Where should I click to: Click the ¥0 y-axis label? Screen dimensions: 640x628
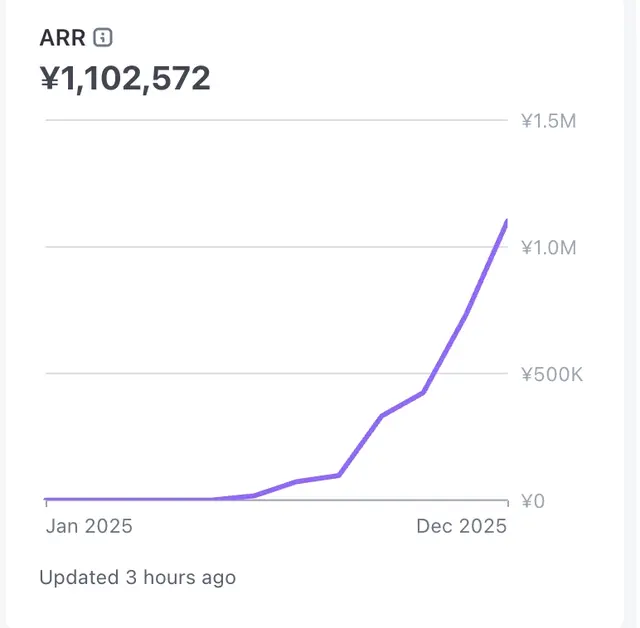(532, 500)
